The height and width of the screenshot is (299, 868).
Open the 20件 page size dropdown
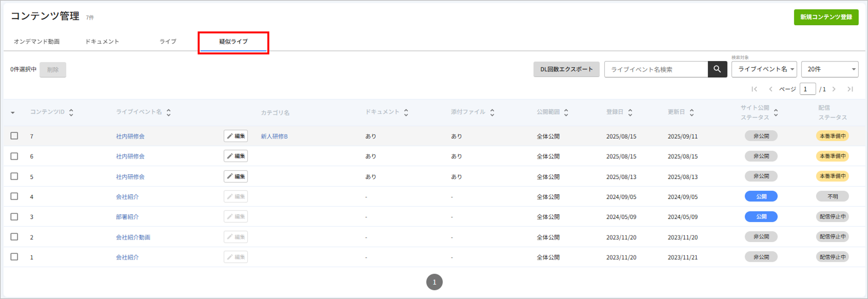tap(830, 69)
